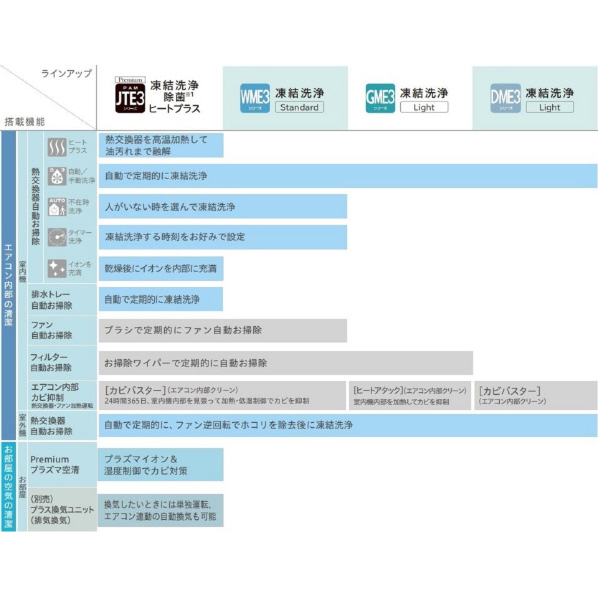
Task: Click the Standard label under WME3
Action: 299,107
